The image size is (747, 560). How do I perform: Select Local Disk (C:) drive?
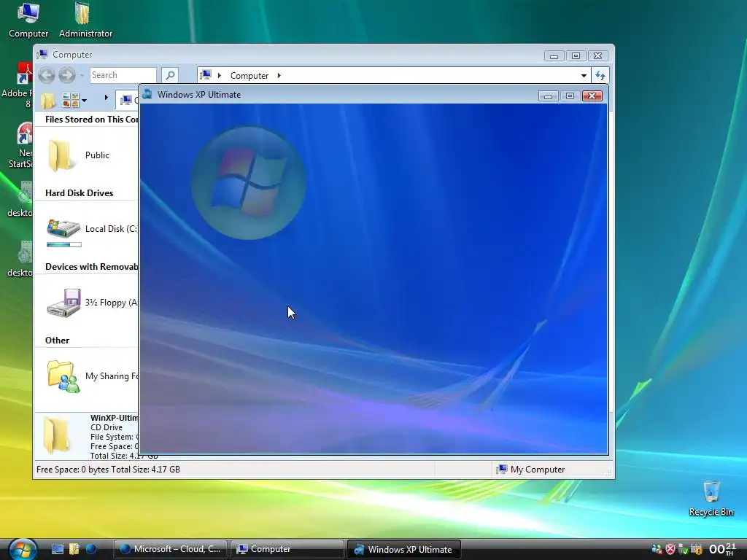pos(92,229)
